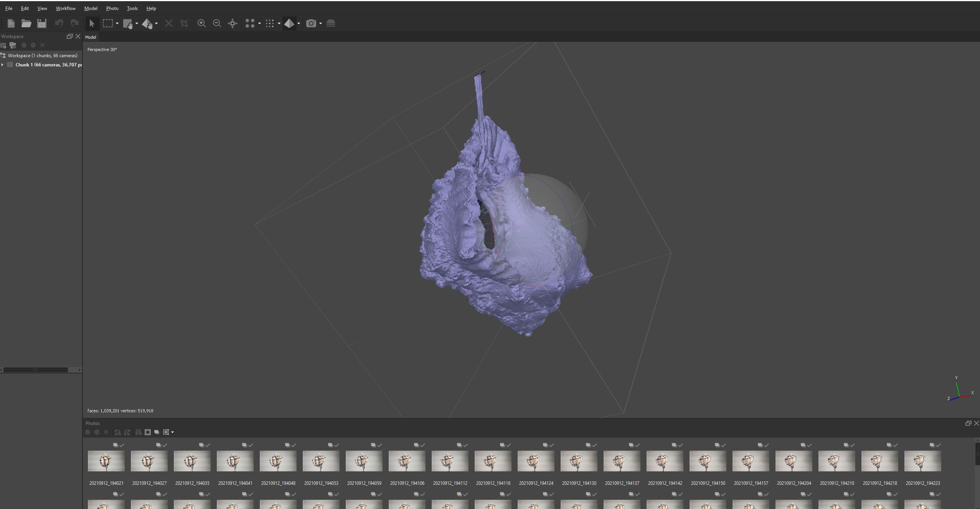
Task: Click the Crop selection icon
Action: [x=184, y=23]
